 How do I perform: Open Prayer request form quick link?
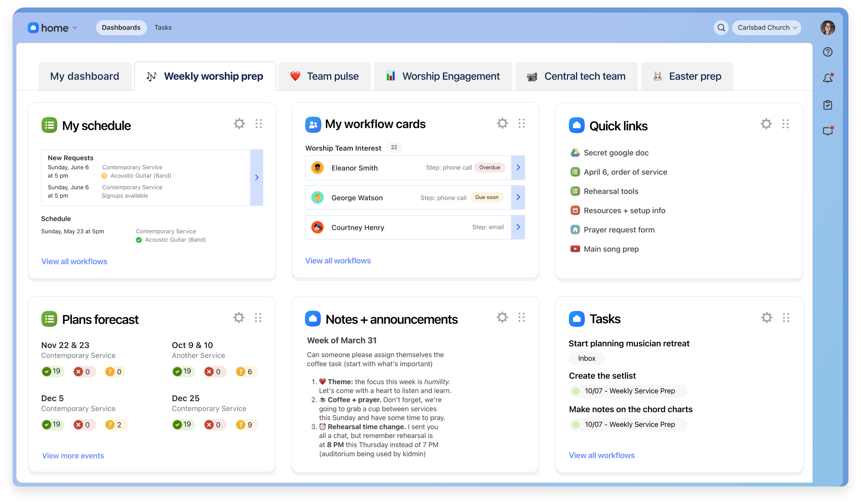point(619,230)
